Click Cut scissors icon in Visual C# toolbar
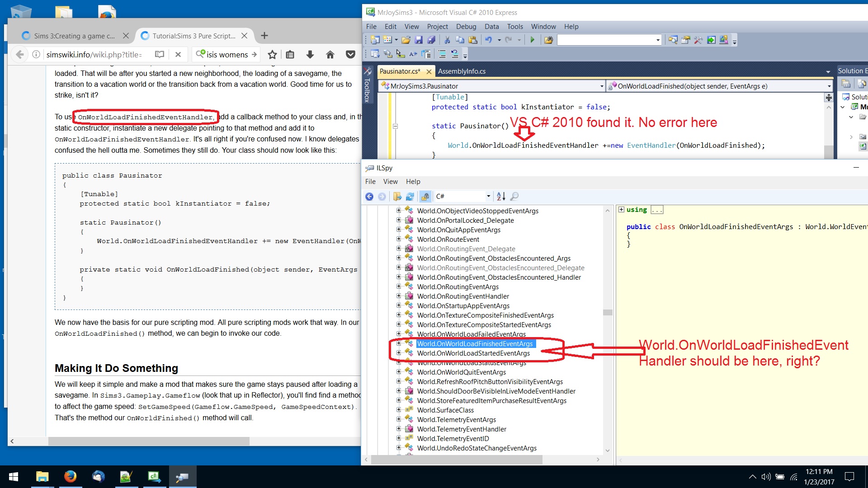This screenshot has height=488, width=868. point(447,40)
